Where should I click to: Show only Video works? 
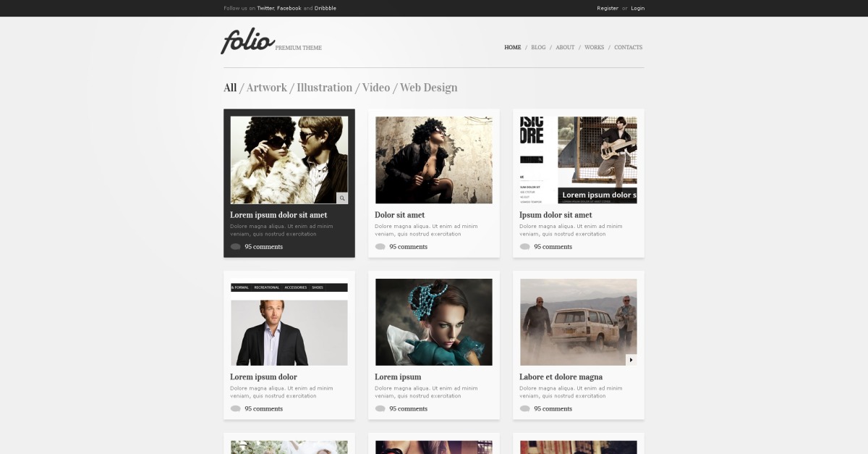pyautogui.click(x=376, y=88)
